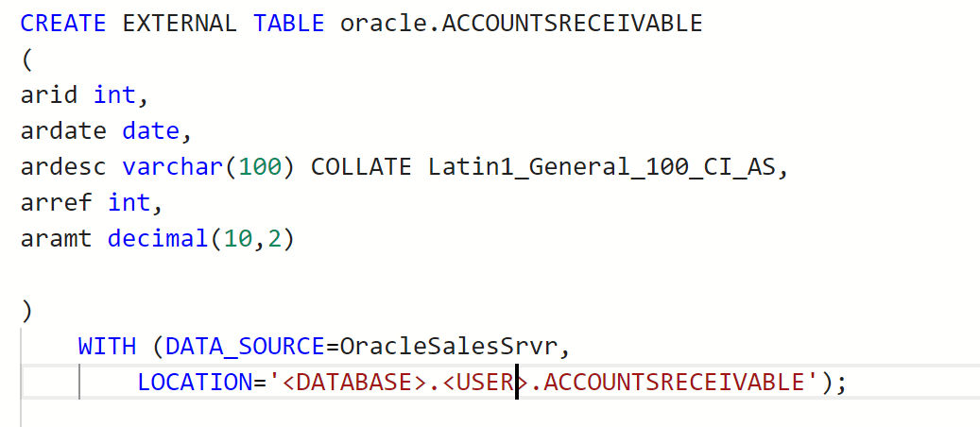The width and height of the screenshot is (980, 427).
Task: Place cursor on EXTERNAL keyword
Action: point(180,24)
